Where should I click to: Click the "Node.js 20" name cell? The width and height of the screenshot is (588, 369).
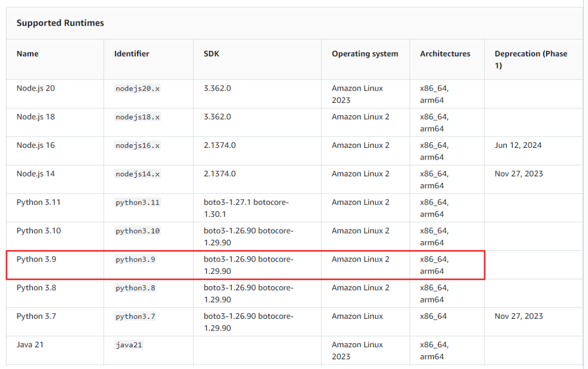point(35,88)
